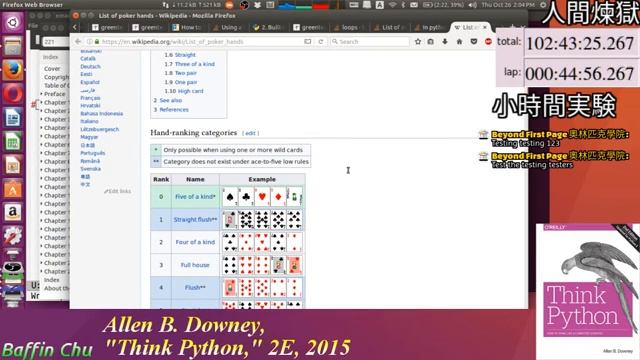The width and height of the screenshot is (640, 360).
Task: Switch article language to Italiano
Action: pos(89,121)
